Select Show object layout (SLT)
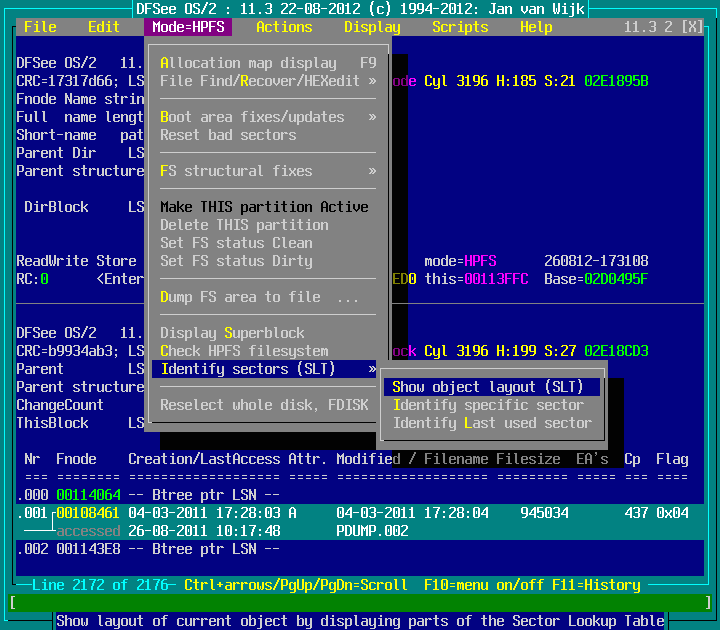 [x=488, y=387]
